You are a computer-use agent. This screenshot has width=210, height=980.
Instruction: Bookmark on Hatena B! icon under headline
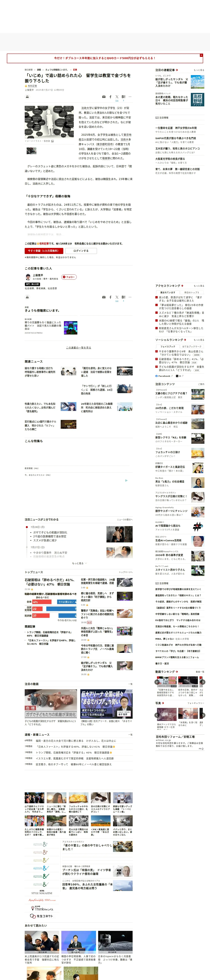pyautogui.click(x=123, y=97)
